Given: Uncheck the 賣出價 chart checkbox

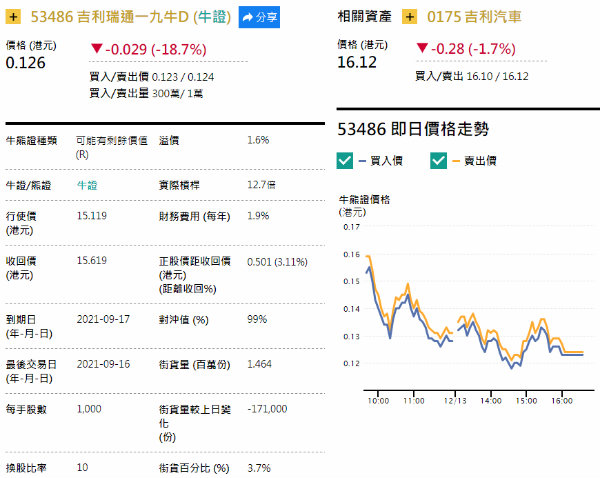Looking at the screenshot, I should pos(438,161).
